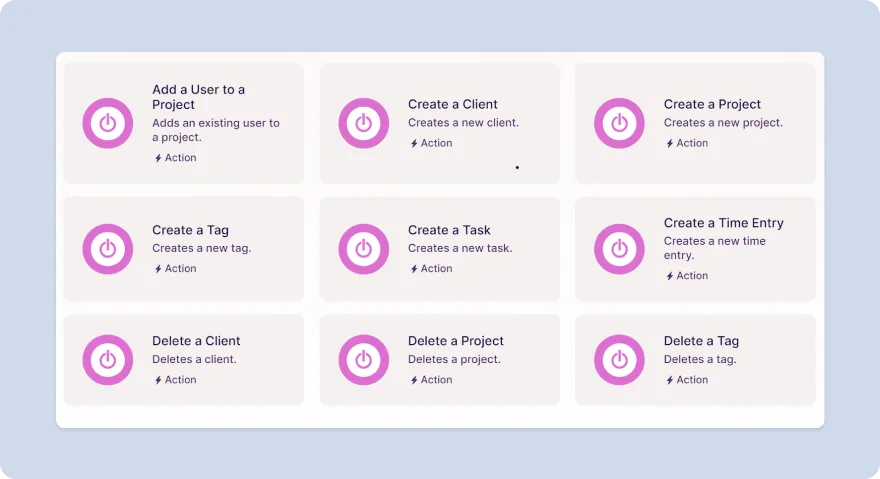Click the power icon next to Create a Tag

[x=108, y=249]
